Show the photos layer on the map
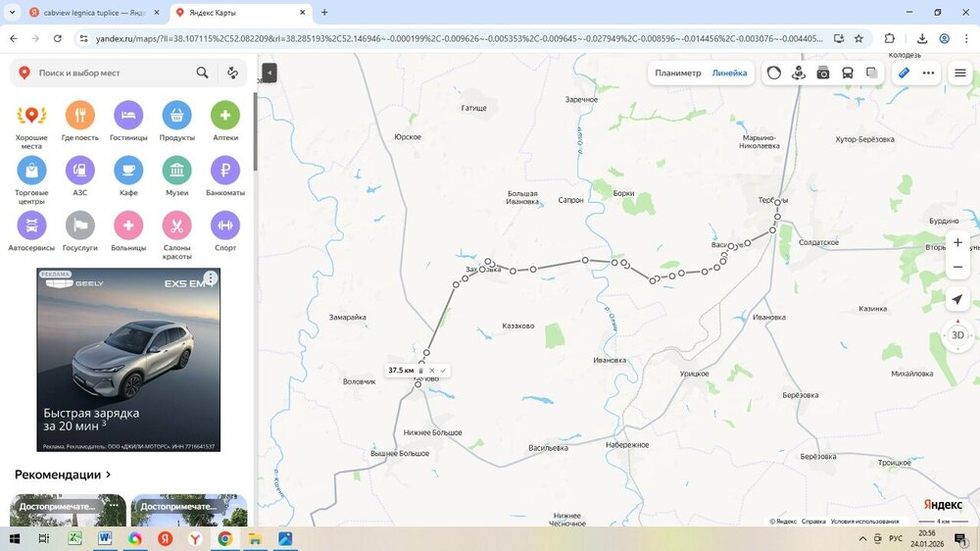980x551 pixels. (823, 73)
